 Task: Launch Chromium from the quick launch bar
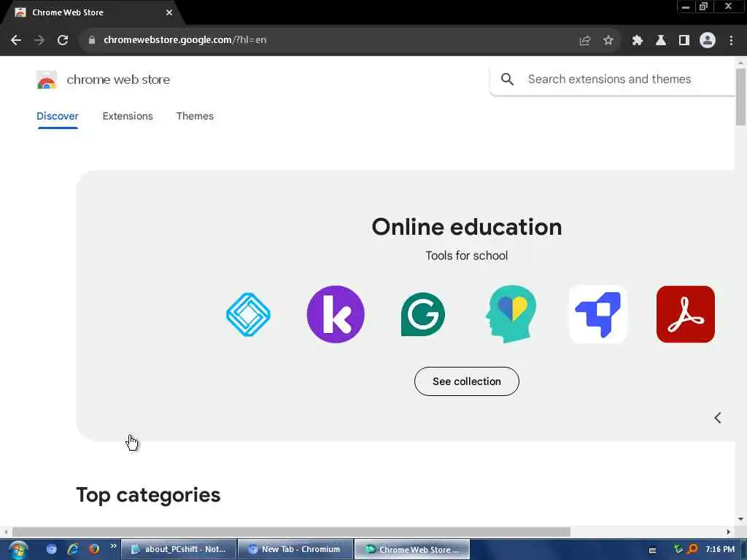(52, 549)
